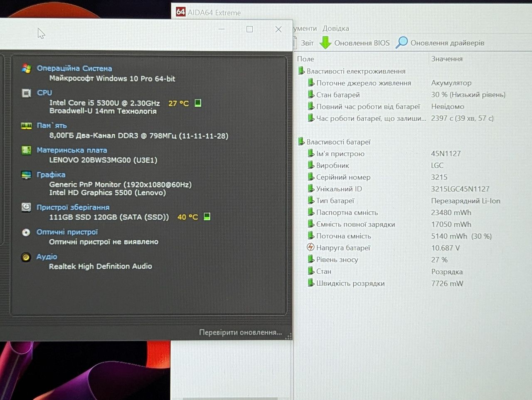Click the speaker icon by Аудіо
This screenshot has height=400, width=532.
[26, 257]
